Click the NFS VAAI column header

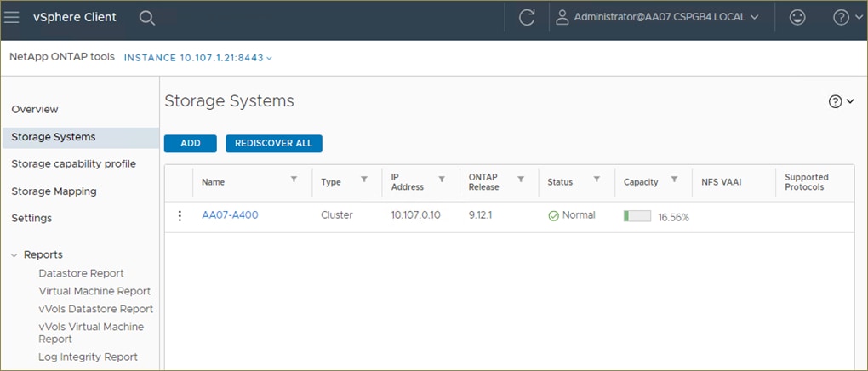pos(722,181)
